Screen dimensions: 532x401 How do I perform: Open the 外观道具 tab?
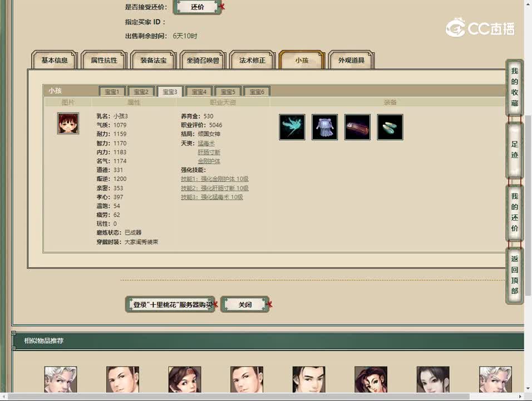coord(351,60)
